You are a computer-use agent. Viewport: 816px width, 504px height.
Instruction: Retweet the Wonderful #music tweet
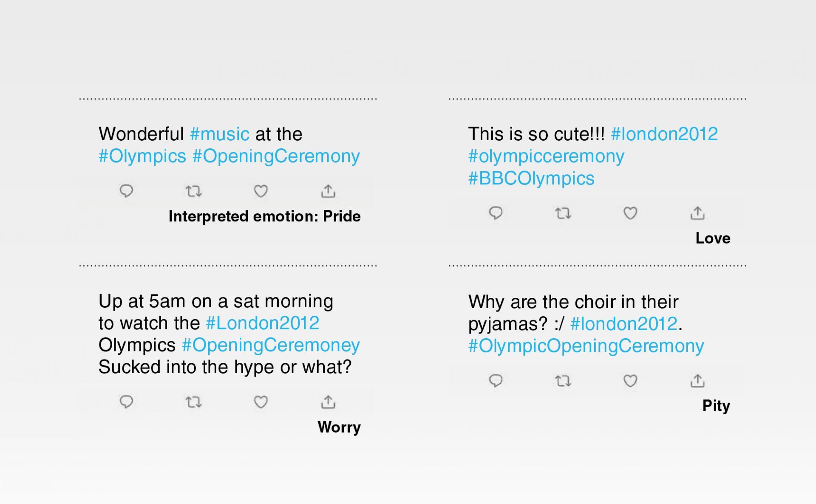click(193, 191)
